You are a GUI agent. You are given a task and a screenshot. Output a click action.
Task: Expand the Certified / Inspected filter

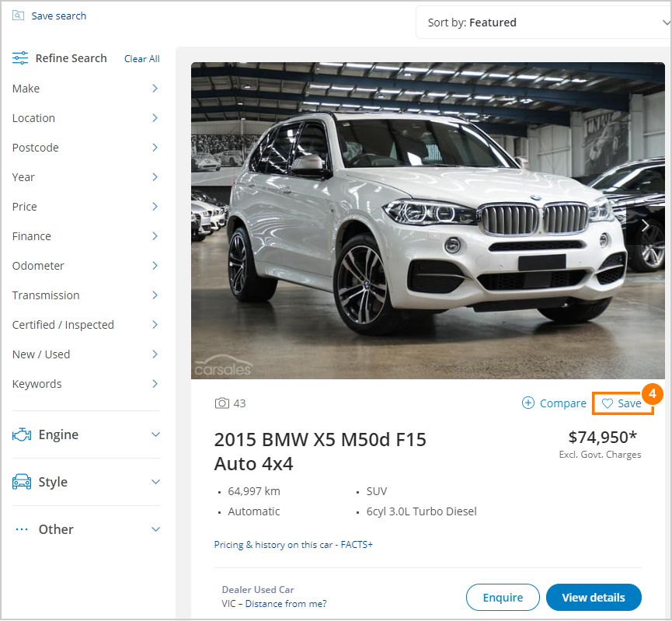tap(85, 325)
